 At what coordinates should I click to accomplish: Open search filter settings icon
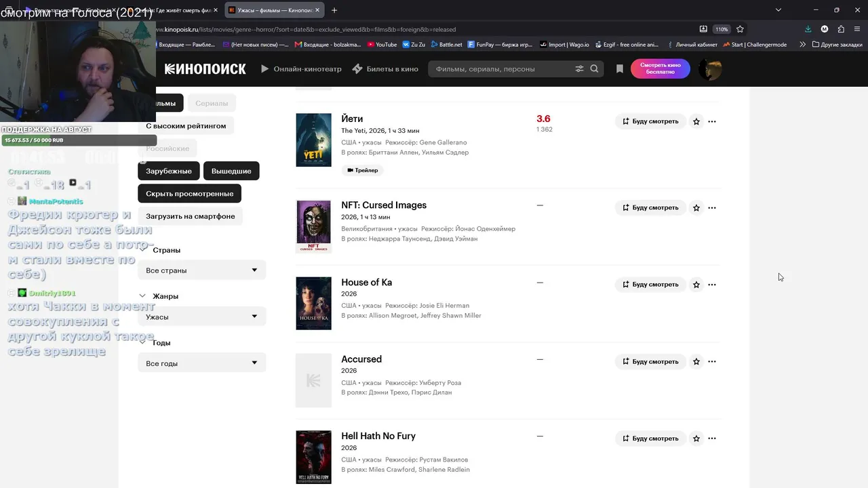(x=579, y=68)
